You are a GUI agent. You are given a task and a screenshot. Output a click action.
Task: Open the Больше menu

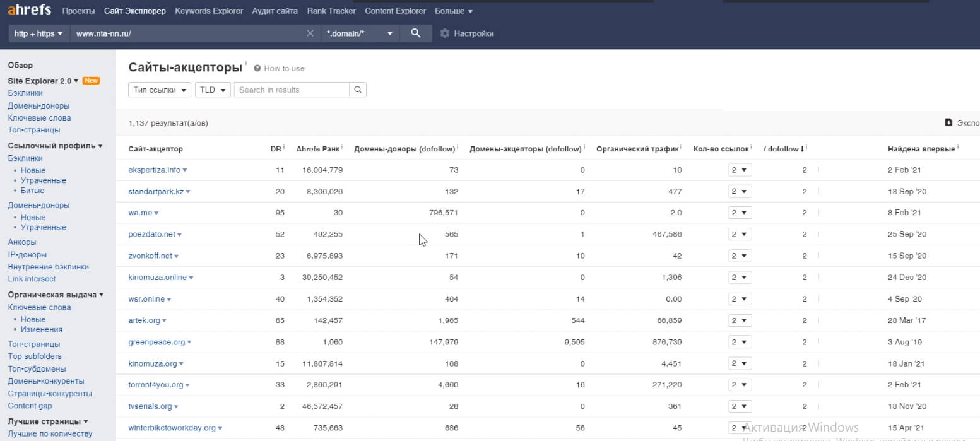pyautogui.click(x=454, y=11)
